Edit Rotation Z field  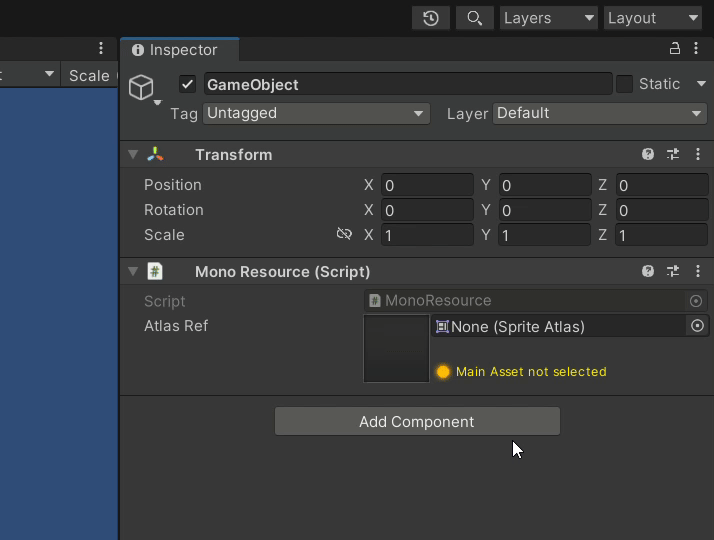[x=662, y=210]
